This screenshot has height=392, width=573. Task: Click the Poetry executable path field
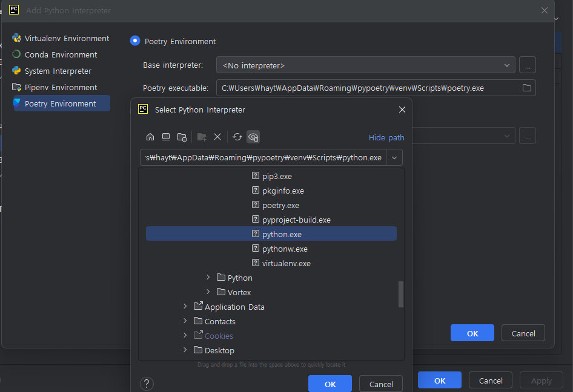point(368,88)
